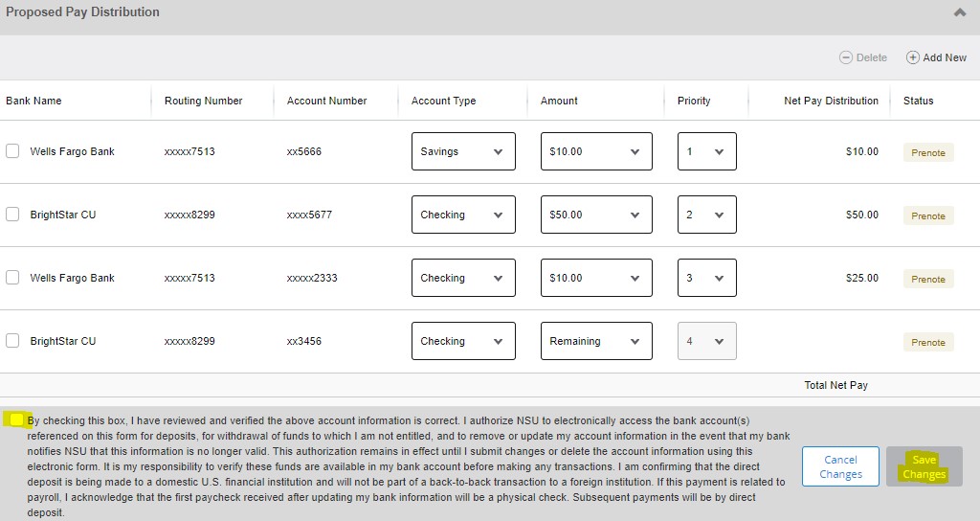The width and height of the screenshot is (980, 521).
Task: Click the Prenote status for xx5666
Action: tap(928, 152)
